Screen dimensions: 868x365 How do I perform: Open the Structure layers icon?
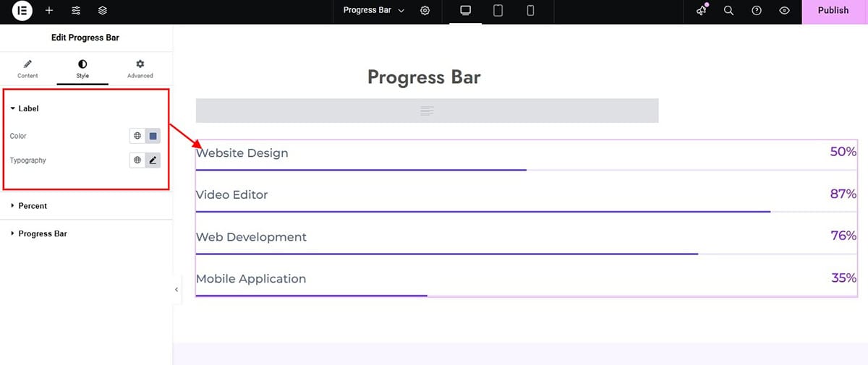[x=103, y=11]
